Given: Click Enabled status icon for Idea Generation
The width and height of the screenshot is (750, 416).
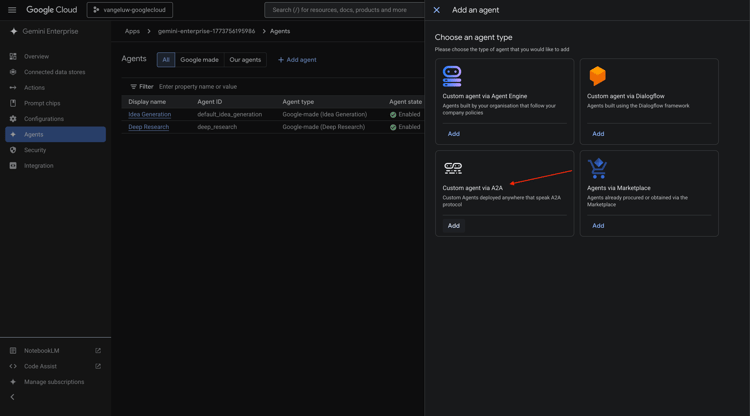Looking at the screenshot, I should 393,115.
